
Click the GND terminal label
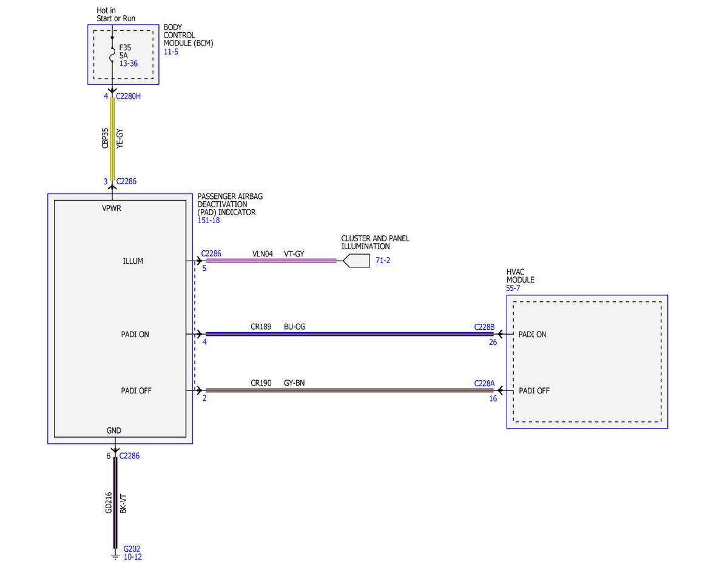pos(113,430)
